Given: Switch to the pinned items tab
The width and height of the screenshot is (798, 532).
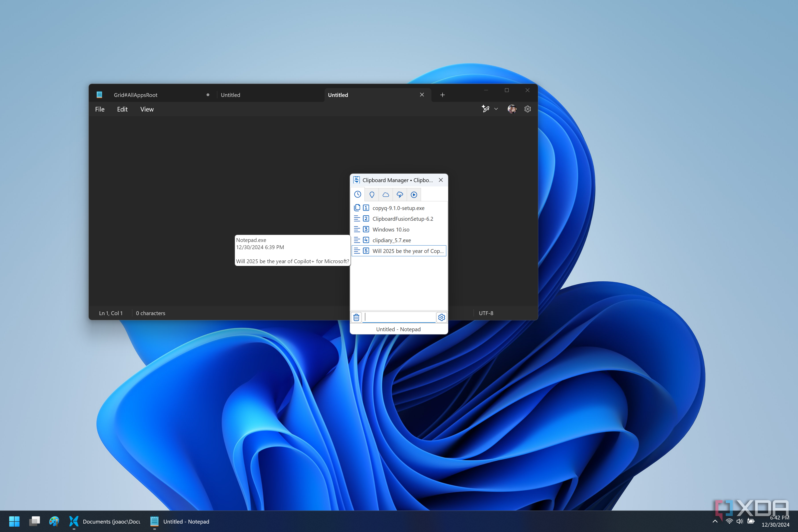Looking at the screenshot, I should tap(372, 194).
